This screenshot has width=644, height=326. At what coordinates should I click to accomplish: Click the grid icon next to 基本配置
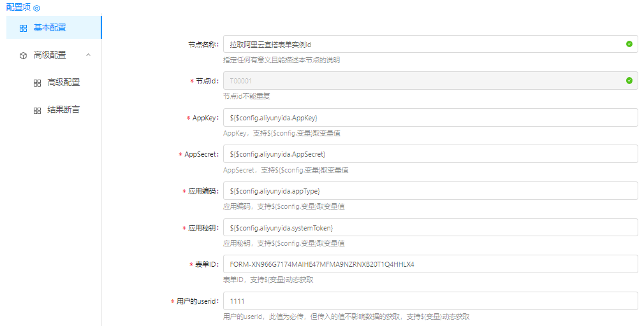coord(23,28)
